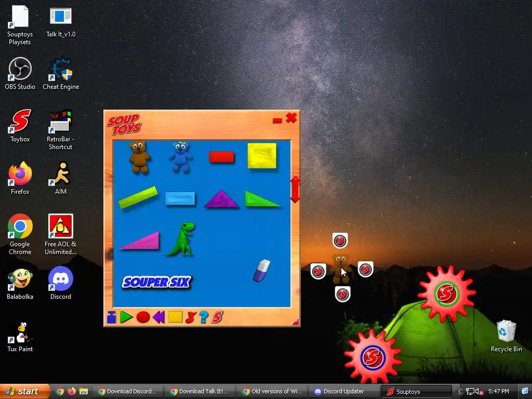532x399 pixels.
Task: Click the muted volume tray icon
Action: point(480,392)
